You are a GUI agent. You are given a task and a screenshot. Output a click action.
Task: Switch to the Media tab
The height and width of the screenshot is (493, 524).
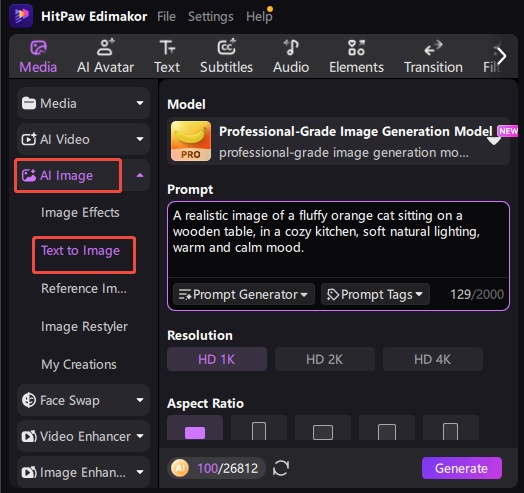tap(38, 57)
